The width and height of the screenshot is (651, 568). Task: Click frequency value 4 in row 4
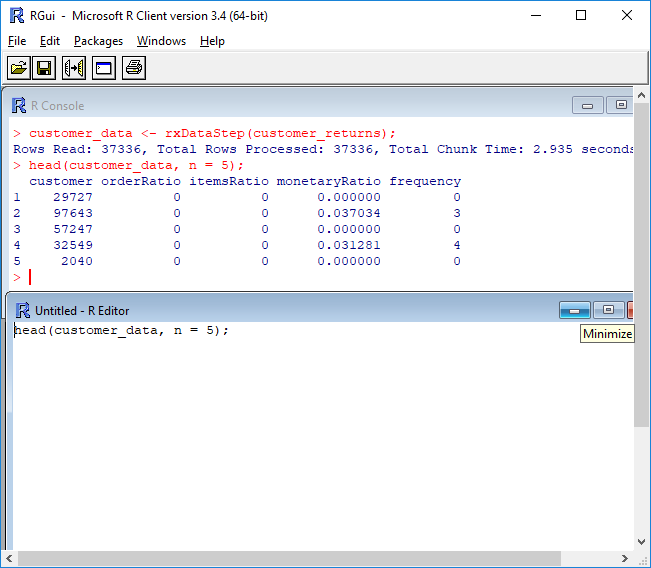[457, 245]
